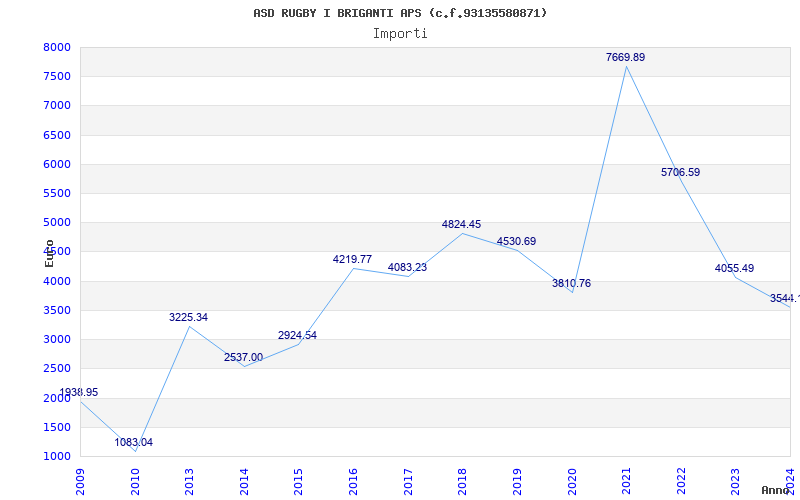This screenshot has height=500, width=800.
Task: Click the 3810.76 value label
Action: (571, 283)
